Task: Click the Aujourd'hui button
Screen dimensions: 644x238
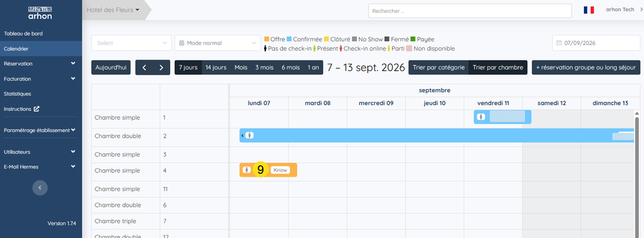Action: pos(111,68)
